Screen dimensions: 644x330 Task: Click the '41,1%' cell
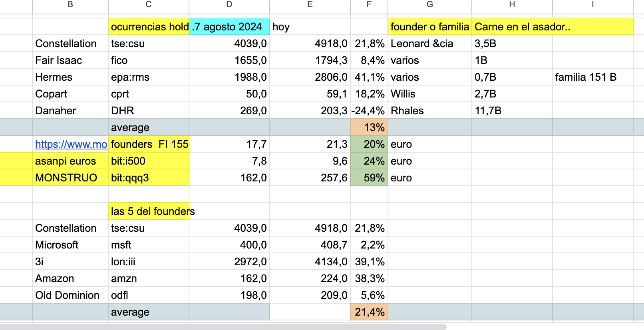(369, 77)
